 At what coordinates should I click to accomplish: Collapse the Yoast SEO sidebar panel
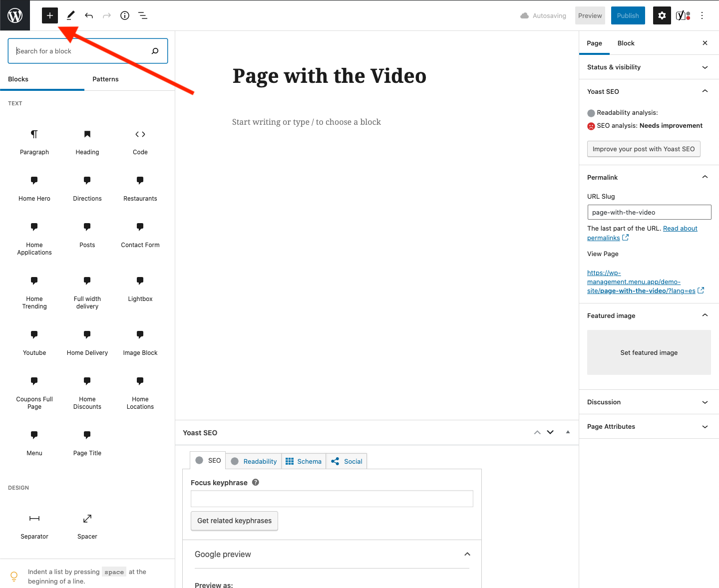click(x=649, y=91)
